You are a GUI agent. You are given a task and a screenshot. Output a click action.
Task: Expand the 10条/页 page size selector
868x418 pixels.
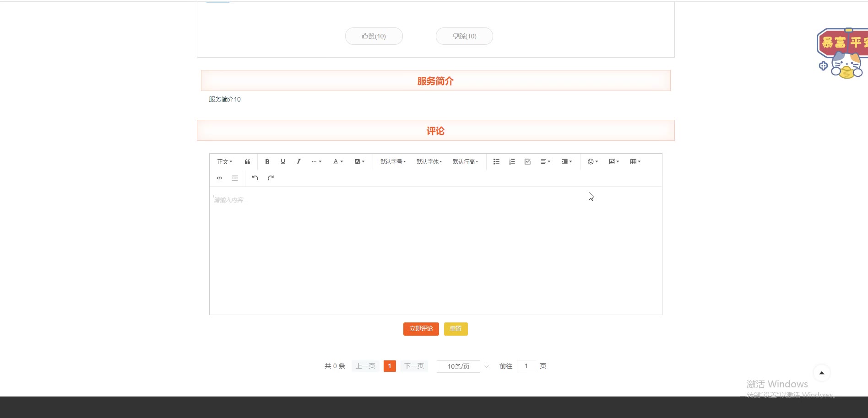pos(463,366)
